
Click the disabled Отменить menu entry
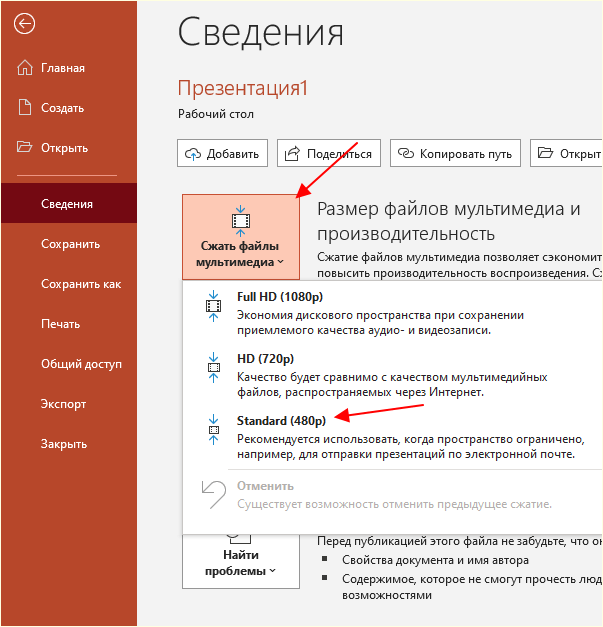pos(393,495)
